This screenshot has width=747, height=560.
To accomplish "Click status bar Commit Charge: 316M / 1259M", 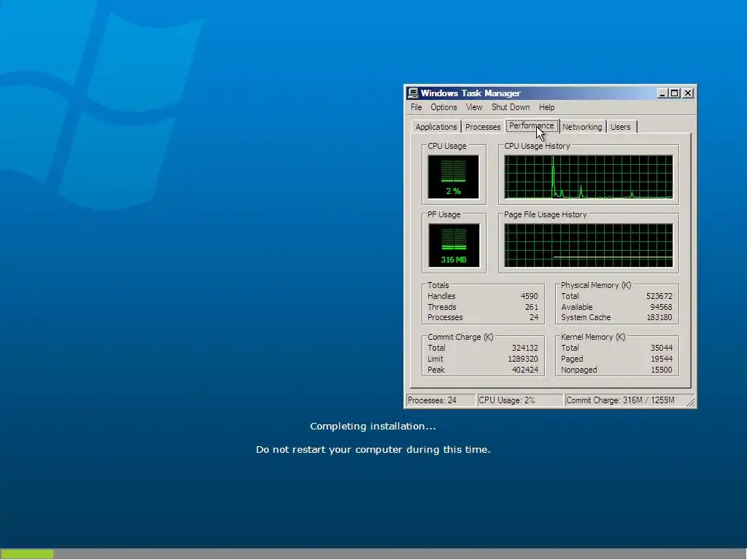I will (x=625, y=400).
